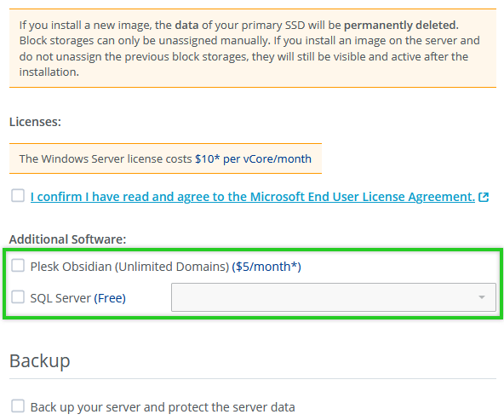Image resolution: width=504 pixels, height=420 pixels.
Task: Select the Plesk Obsidian (Unlimited Domains) label
Action: 129,267
